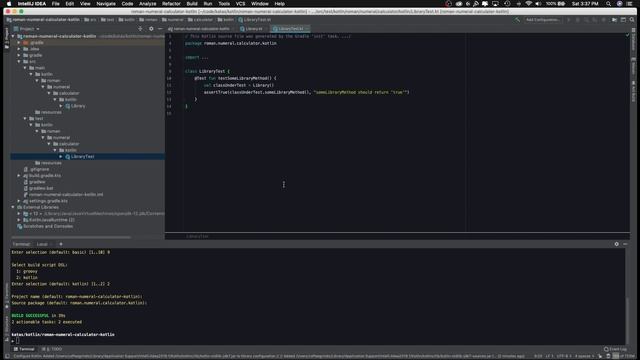Hide the Project panel with minus icon
The width and height of the screenshot is (640, 360).
[x=160, y=29]
